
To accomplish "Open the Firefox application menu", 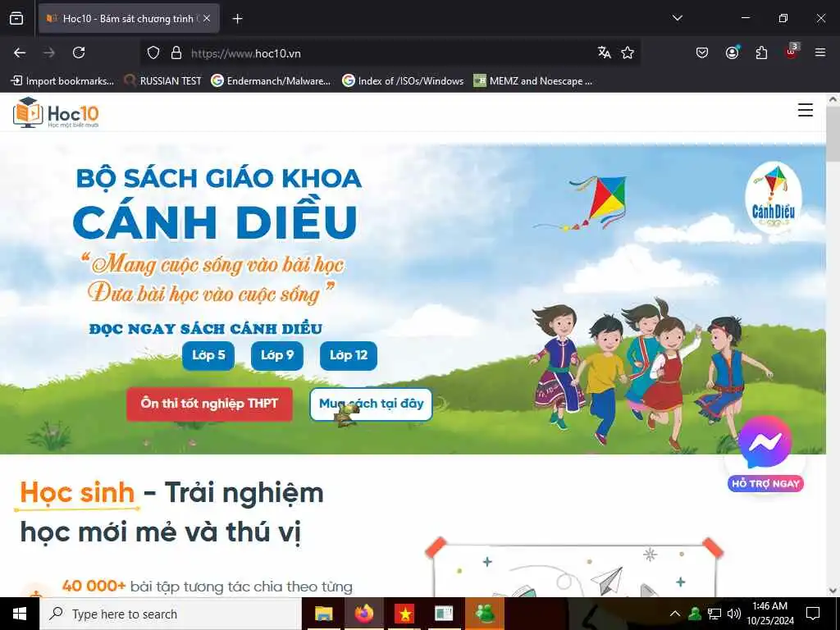I will tap(819, 52).
